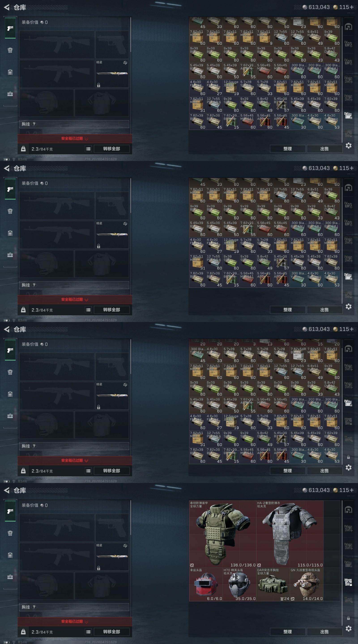Click the storage scrollbar beside armor grid
The width and height of the screenshot is (358, 644).
pyautogui.click(x=342, y=563)
